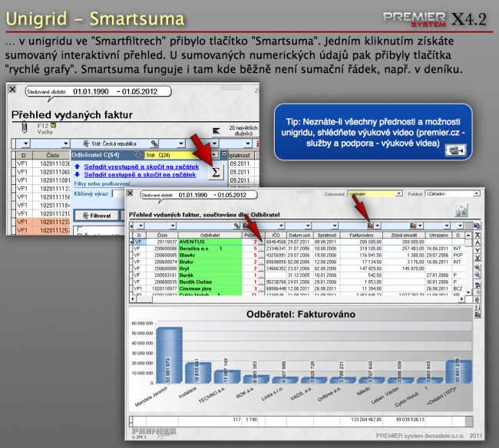
Task: Click the jump to first record icon
Action: click(x=478, y=236)
